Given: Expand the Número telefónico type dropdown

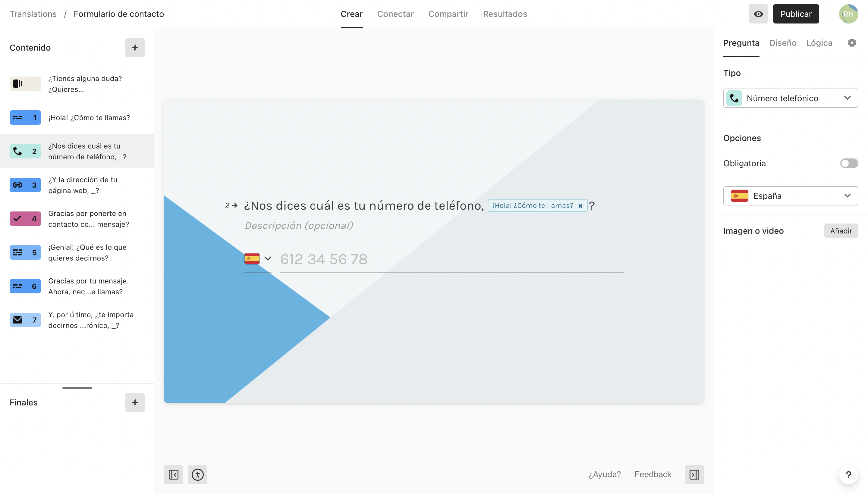Looking at the screenshot, I should [x=791, y=98].
